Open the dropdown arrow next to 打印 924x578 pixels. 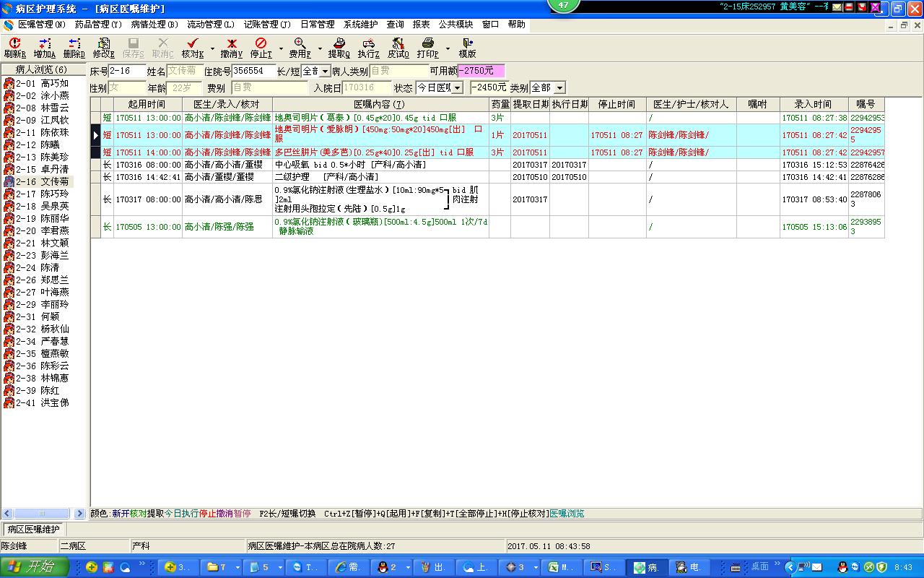click(x=448, y=49)
